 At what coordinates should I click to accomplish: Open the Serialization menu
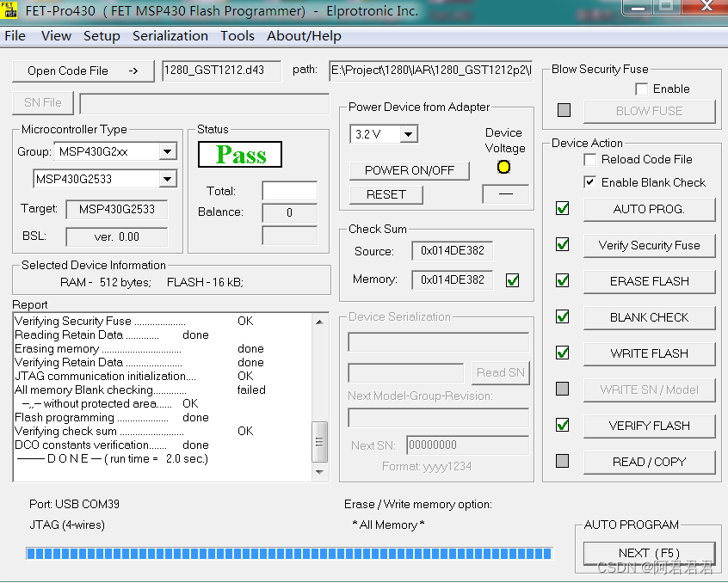click(170, 36)
